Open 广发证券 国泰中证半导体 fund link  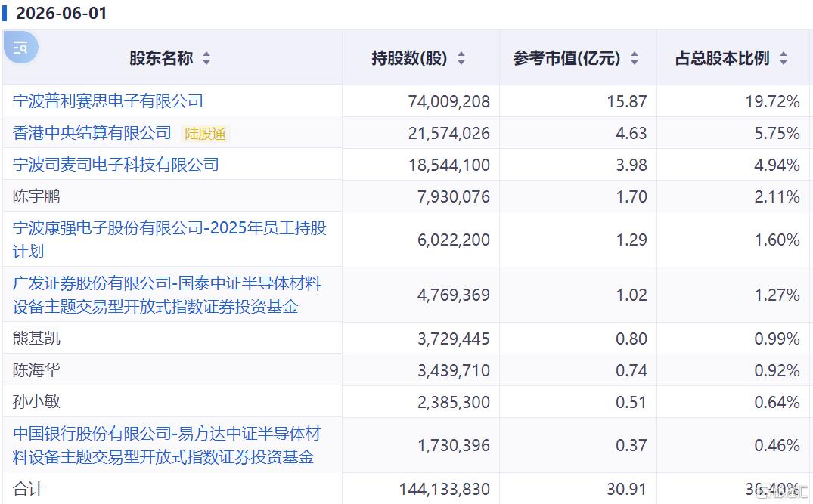click(x=167, y=295)
